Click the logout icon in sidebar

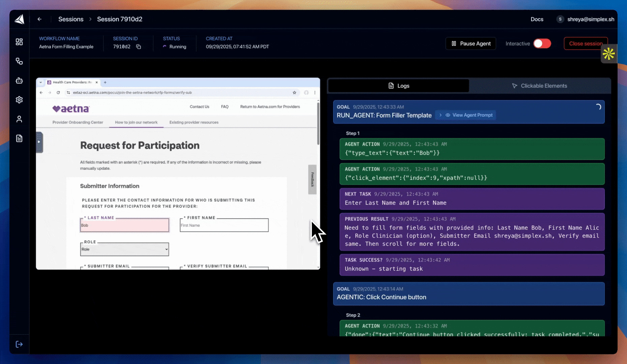(x=19, y=344)
